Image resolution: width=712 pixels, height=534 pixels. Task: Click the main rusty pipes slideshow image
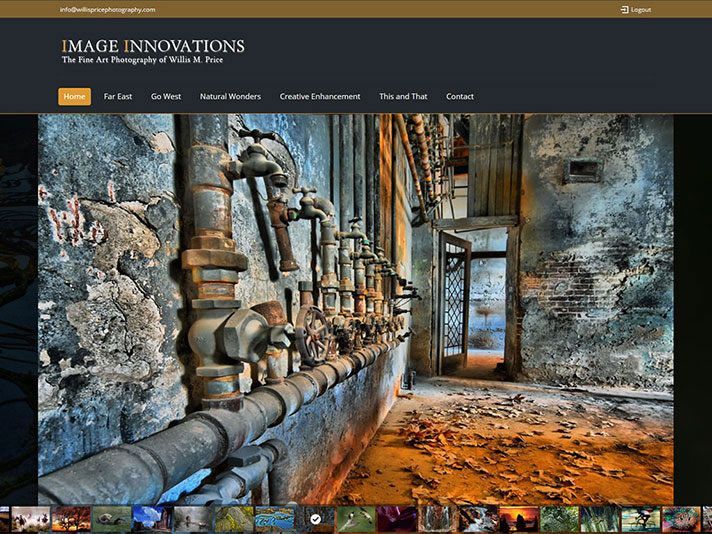coord(355,308)
